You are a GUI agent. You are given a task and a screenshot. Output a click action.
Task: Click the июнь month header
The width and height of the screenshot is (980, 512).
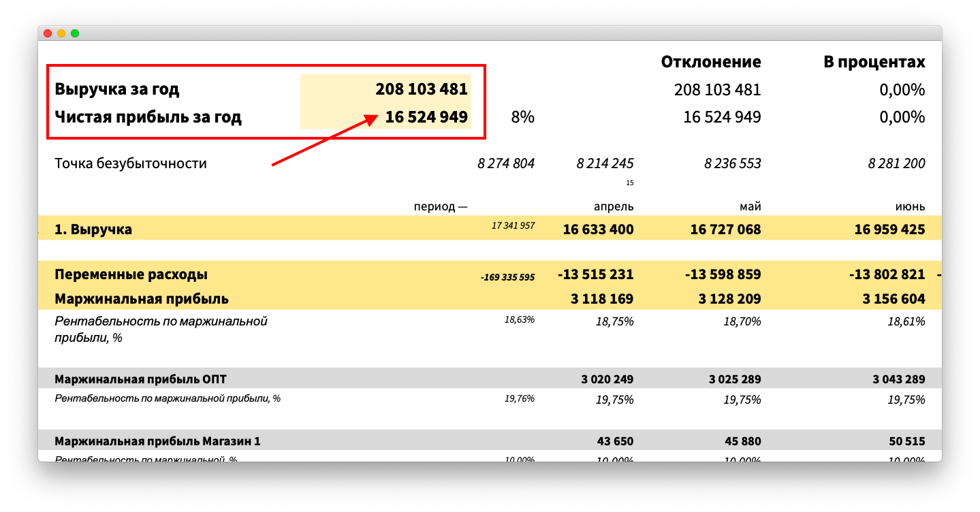pyautogui.click(x=909, y=206)
